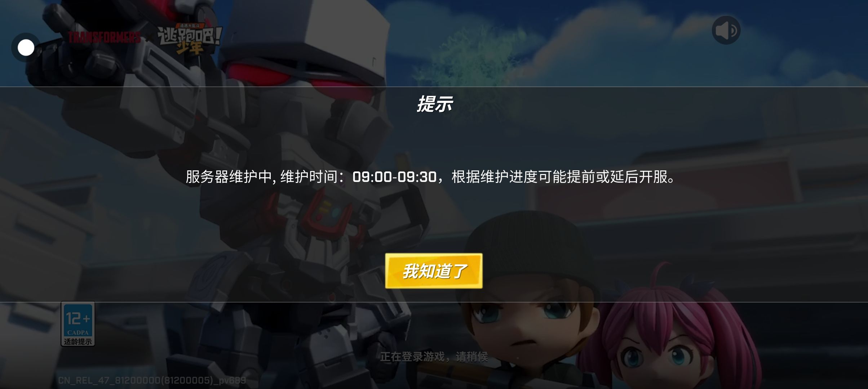
Task: Click the 提示 dialog title
Action: click(434, 104)
